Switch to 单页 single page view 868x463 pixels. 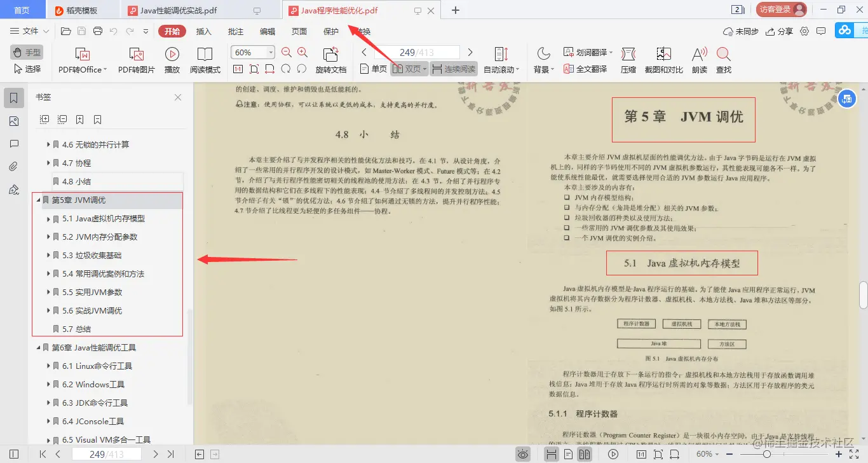pyautogui.click(x=373, y=68)
